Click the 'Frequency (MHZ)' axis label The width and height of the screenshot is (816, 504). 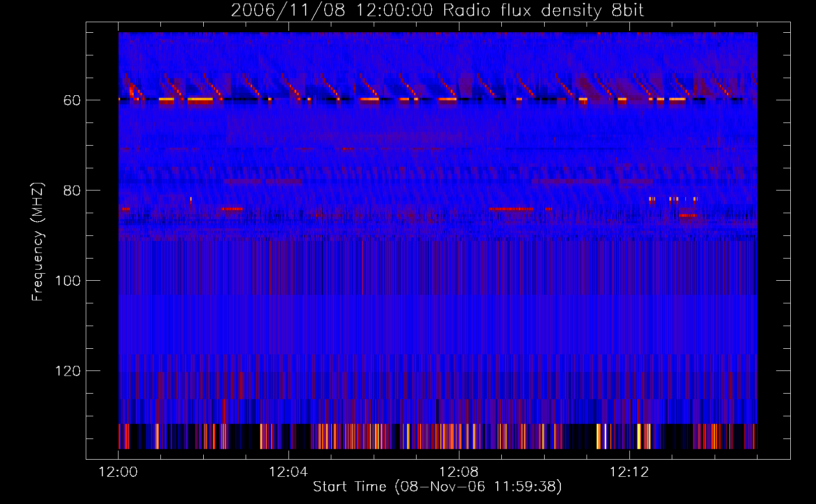[38, 242]
